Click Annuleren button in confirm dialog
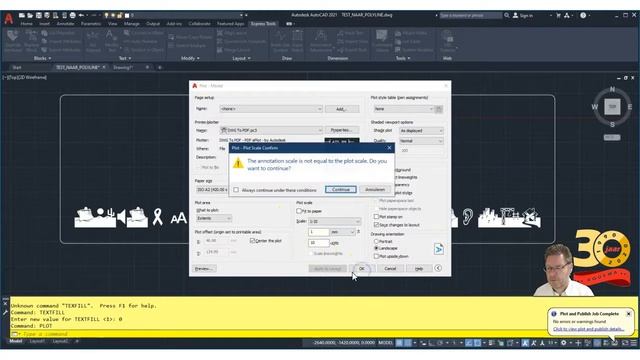This screenshot has height=360, width=640. point(375,189)
